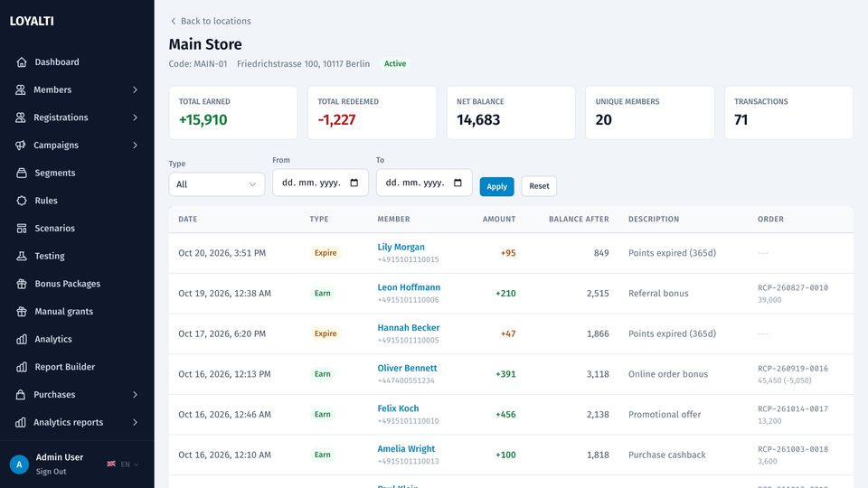Expand the Campaigns submenu chevron
This screenshot has width=868, height=488.
coord(135,145)
